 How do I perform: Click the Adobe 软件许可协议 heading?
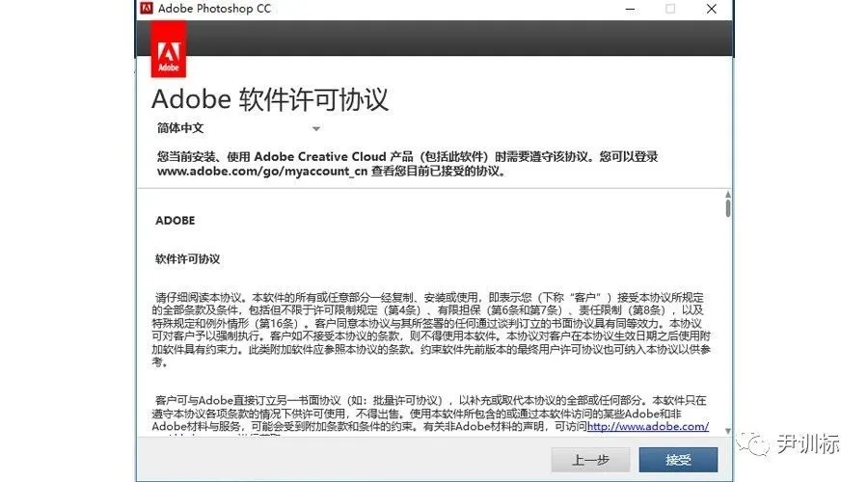[x=269, y=100]
